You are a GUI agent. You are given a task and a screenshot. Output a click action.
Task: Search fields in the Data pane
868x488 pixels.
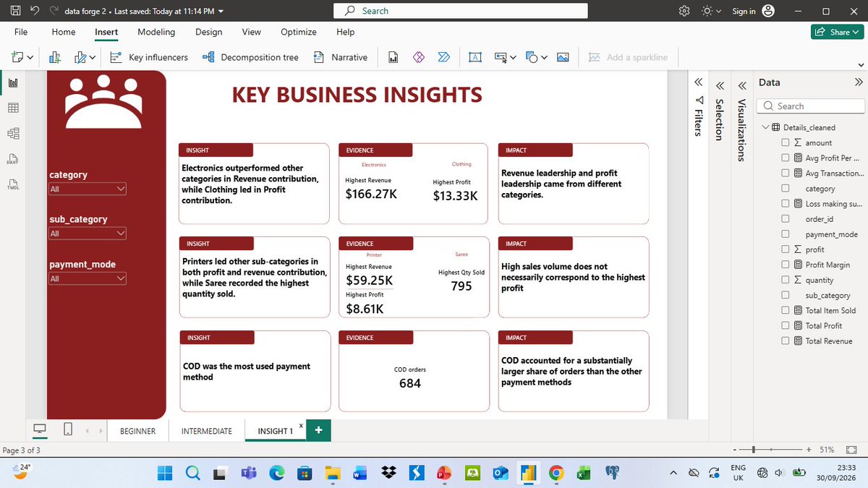point(810,106)
